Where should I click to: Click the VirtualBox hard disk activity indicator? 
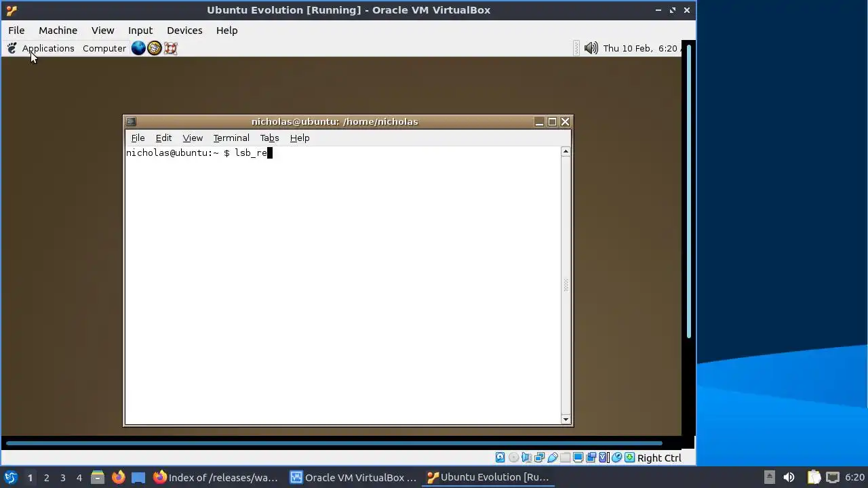500,457
